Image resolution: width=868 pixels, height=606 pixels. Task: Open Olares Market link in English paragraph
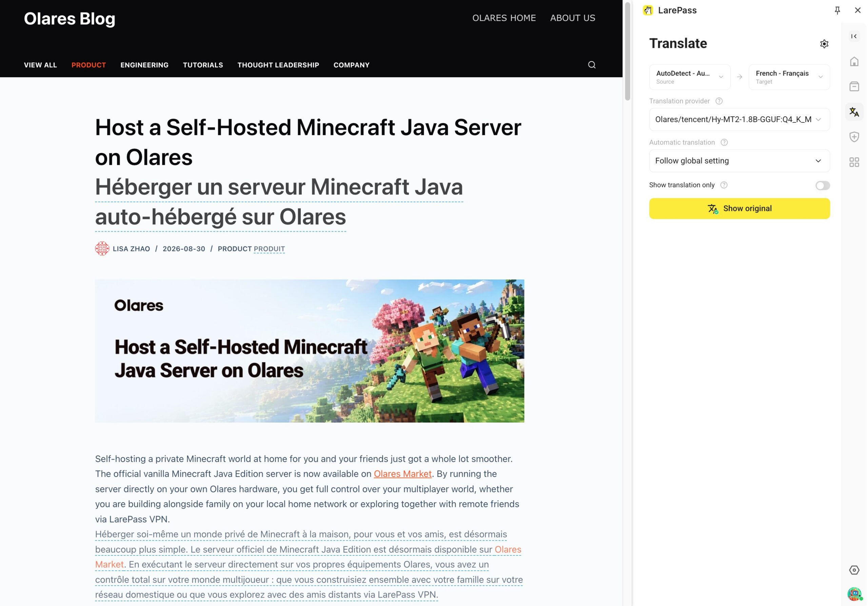[x=402, y=474]
